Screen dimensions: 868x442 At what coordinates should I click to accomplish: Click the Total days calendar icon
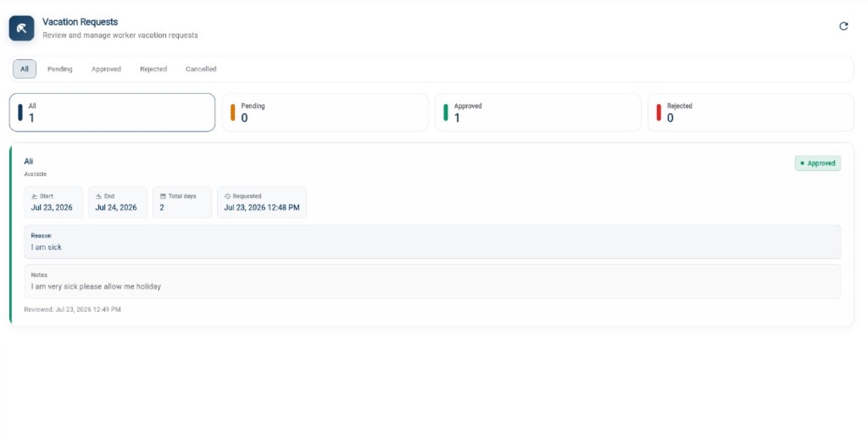pyautogui.click(x=163, y=196)
